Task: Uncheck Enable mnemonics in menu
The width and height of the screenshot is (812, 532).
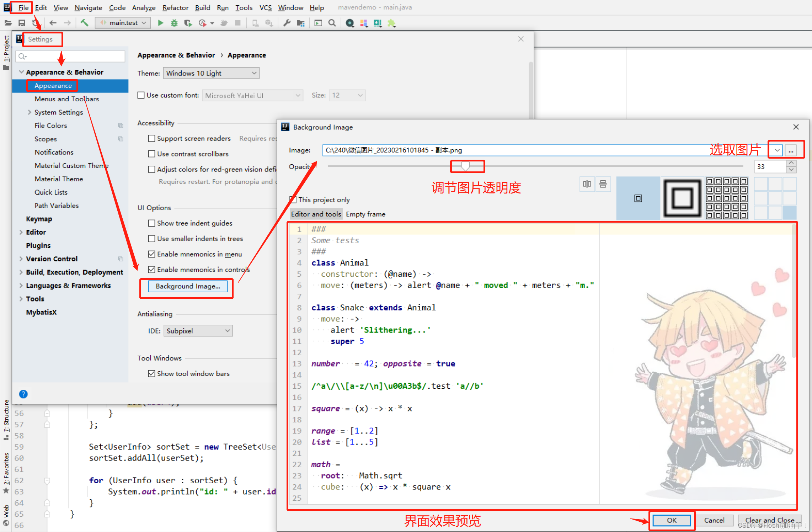Action: tap(152, 254)
